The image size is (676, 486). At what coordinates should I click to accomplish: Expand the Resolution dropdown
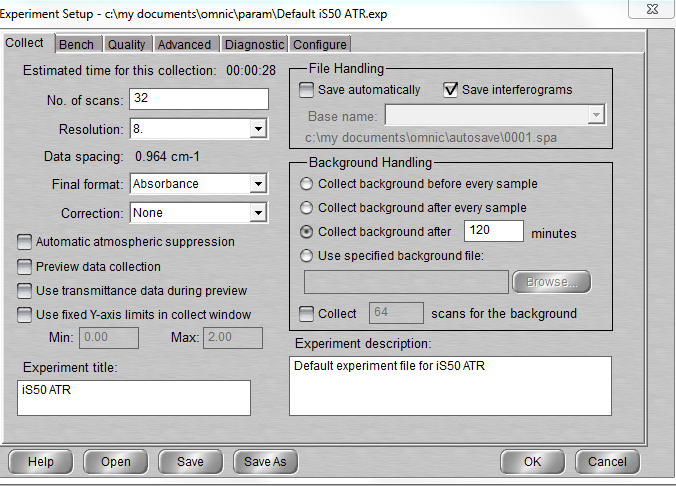click(x=258, y=129)
